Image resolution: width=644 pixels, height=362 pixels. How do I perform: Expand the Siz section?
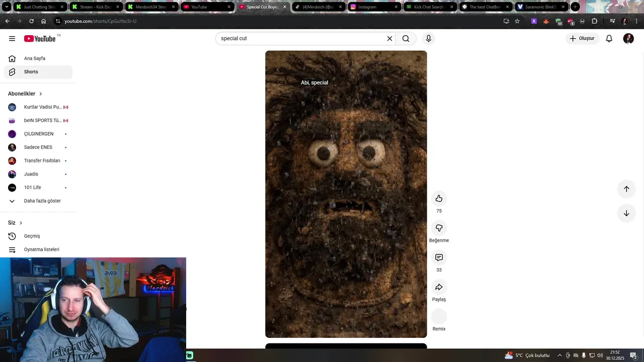point(15,223)
